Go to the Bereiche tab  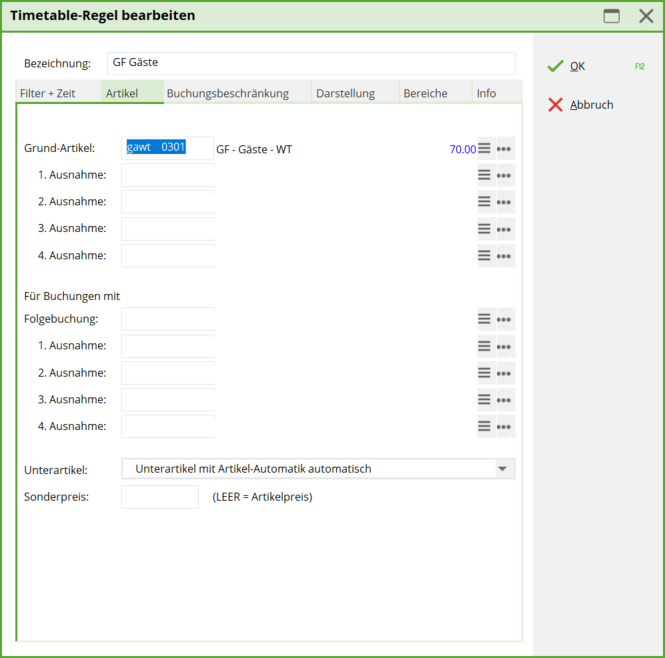click(425, 93)
